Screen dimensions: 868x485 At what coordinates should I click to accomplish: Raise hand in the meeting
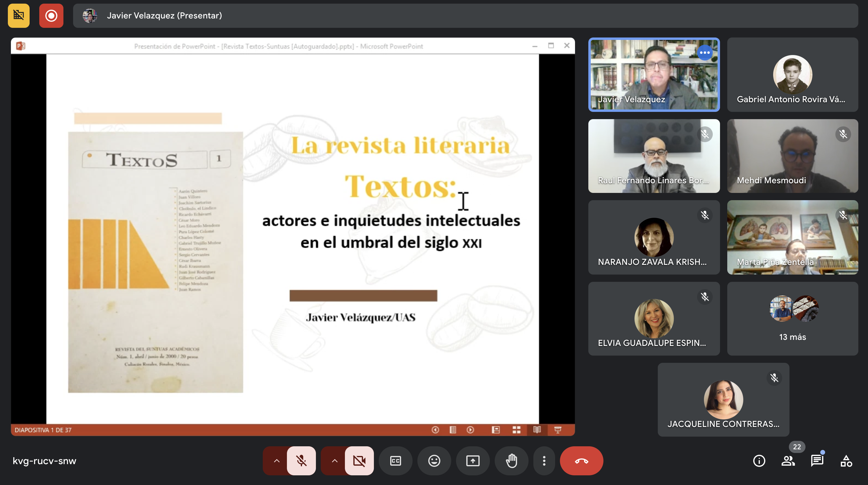tap(511, 461)
